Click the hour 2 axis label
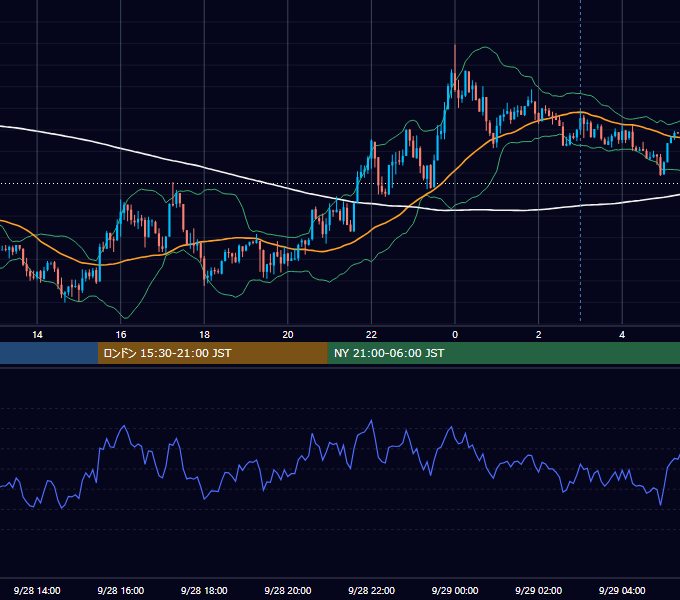 click(x=539, y=335)
